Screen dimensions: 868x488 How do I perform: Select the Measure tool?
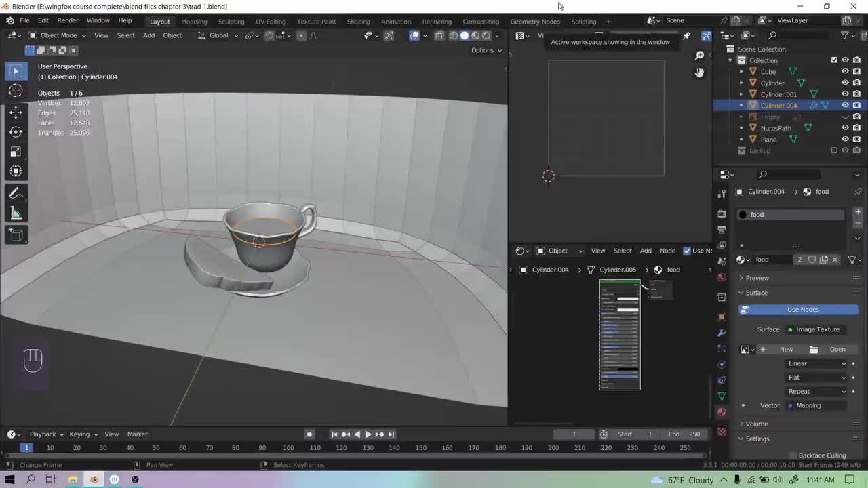[16, 214]
